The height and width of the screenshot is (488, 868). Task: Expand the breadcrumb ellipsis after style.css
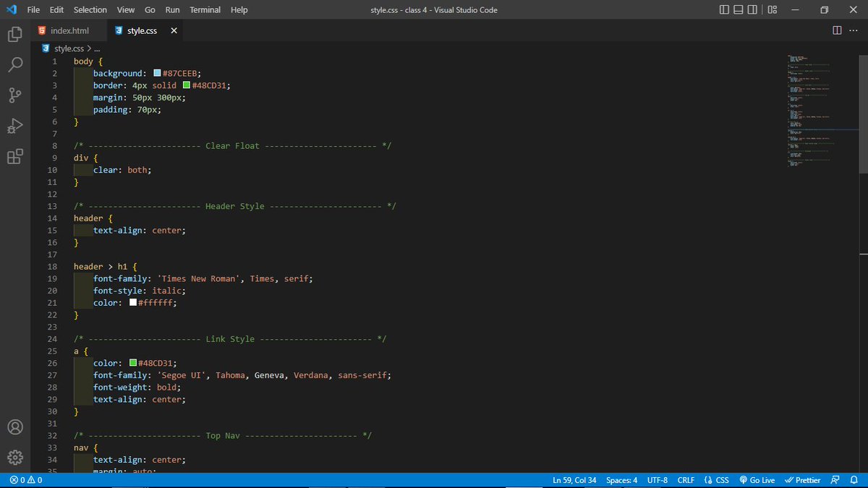[x=97, y=48]
